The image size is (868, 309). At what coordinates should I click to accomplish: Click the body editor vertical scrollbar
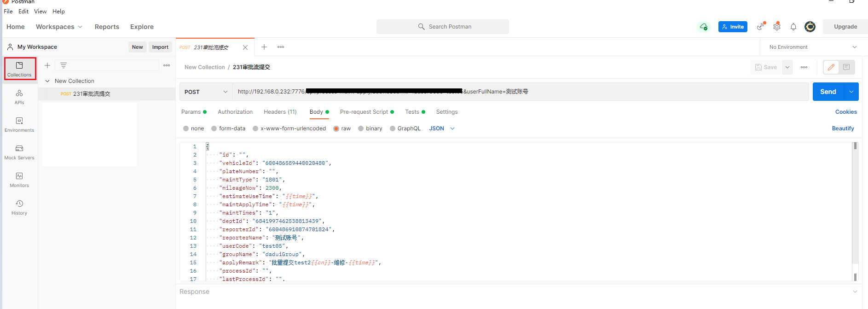(x=855, y=211)
